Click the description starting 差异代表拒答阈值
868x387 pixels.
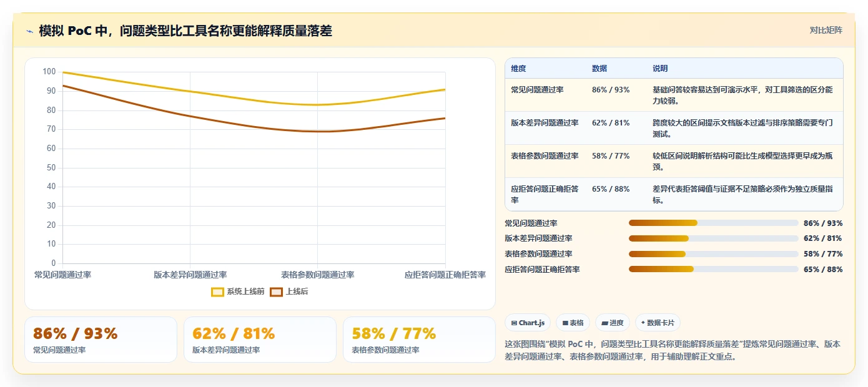(742, 194)
